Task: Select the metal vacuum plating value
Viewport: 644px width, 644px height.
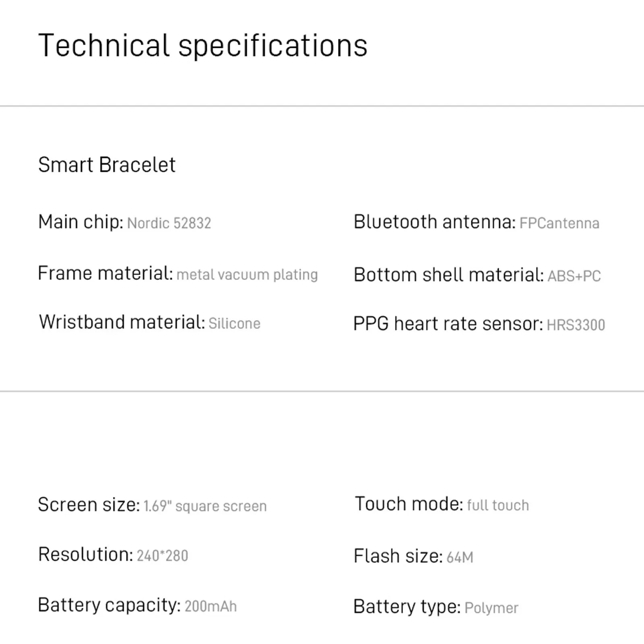Action: click(x=247, y=275)
